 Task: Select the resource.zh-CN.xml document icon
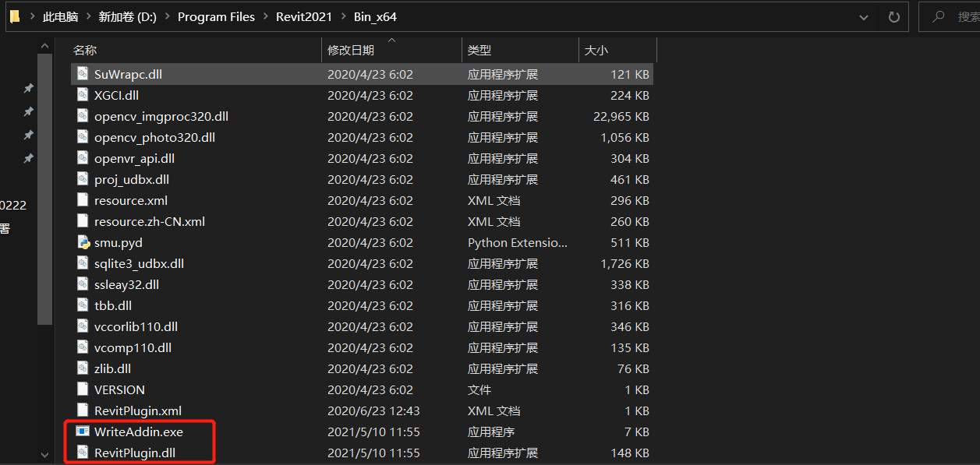83,221
